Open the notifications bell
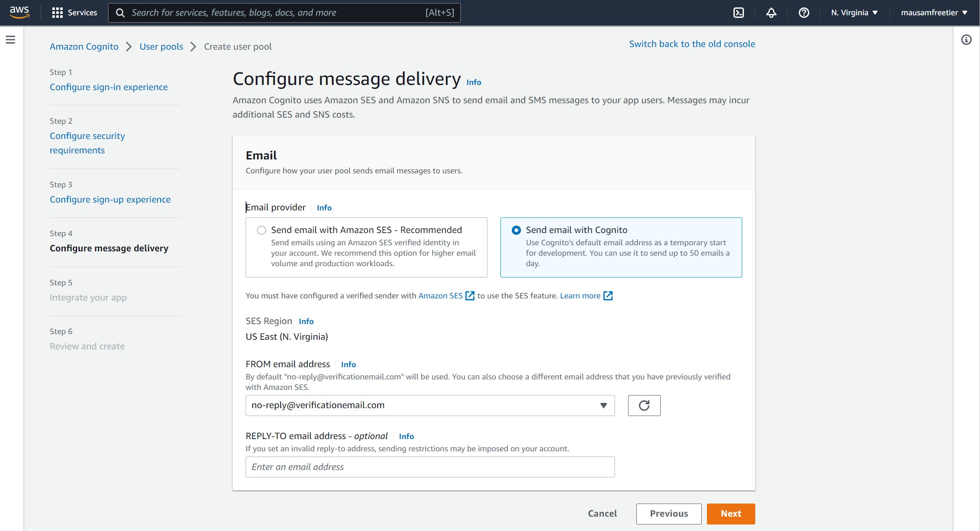 click(x=771, y=13)
